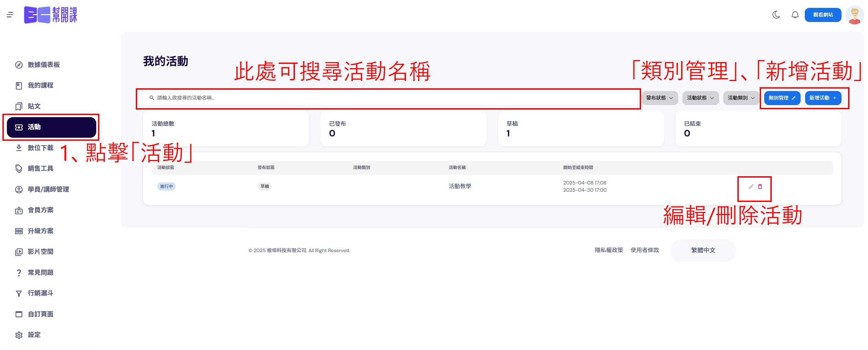Toggle dark mode with moon icon

pyautogui.click(x=776, y=15)
